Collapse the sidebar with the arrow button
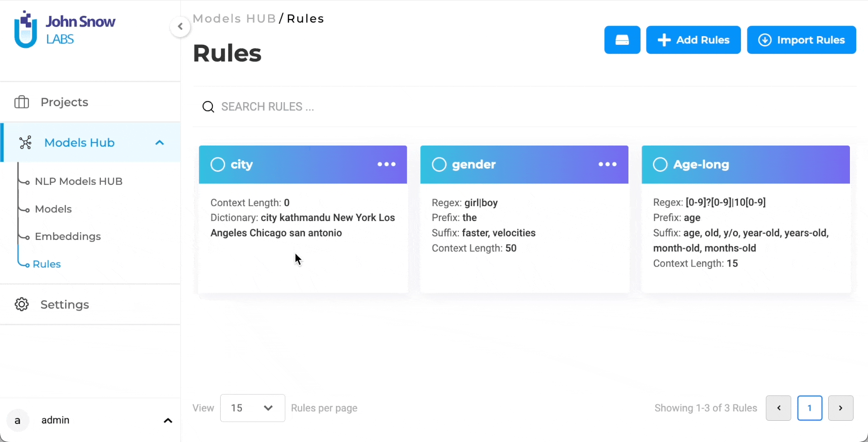Image resolution: width=868 pixels, height=442 pixels. (180, 27)
